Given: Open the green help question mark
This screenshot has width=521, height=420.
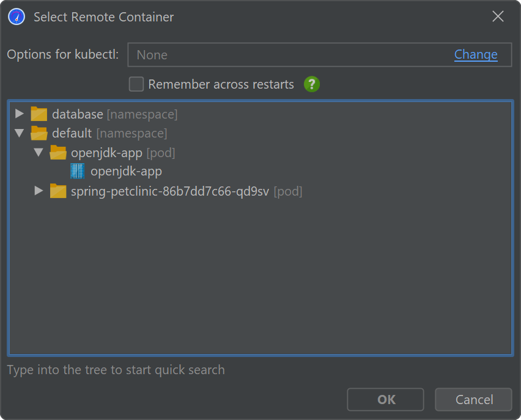Looking at the screenshot, I should 312,84.
